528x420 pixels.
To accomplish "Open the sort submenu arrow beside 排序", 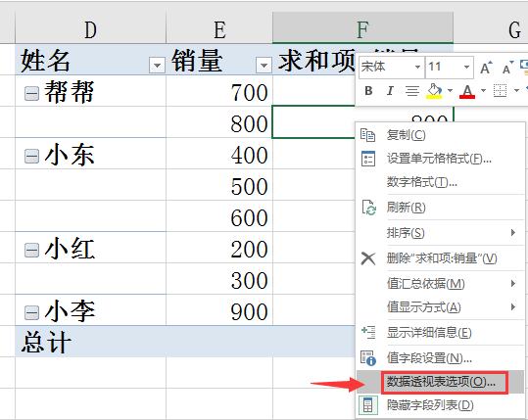I will (x=513, y=233).
